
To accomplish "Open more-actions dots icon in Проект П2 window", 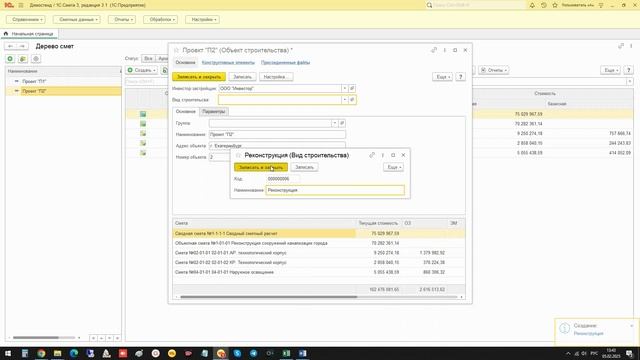I will 444,50.
